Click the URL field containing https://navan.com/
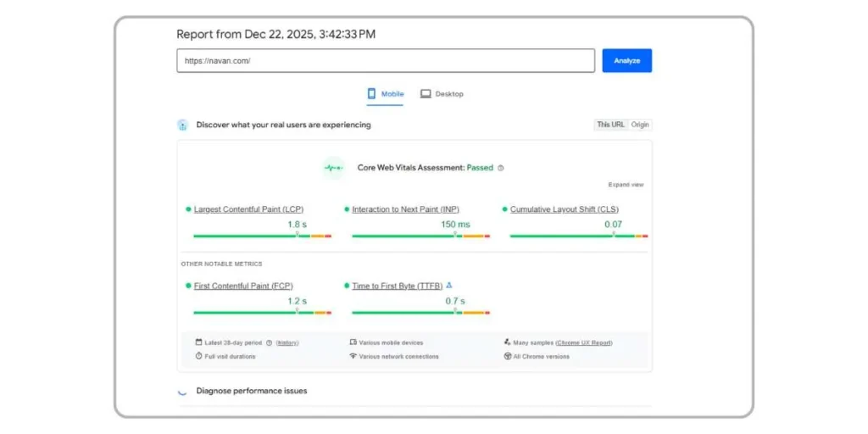 click(x=386, y=61)
